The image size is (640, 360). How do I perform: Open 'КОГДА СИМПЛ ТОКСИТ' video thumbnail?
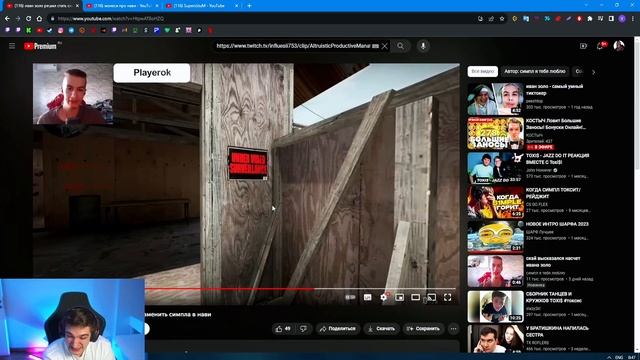click(x=496, y=202)
